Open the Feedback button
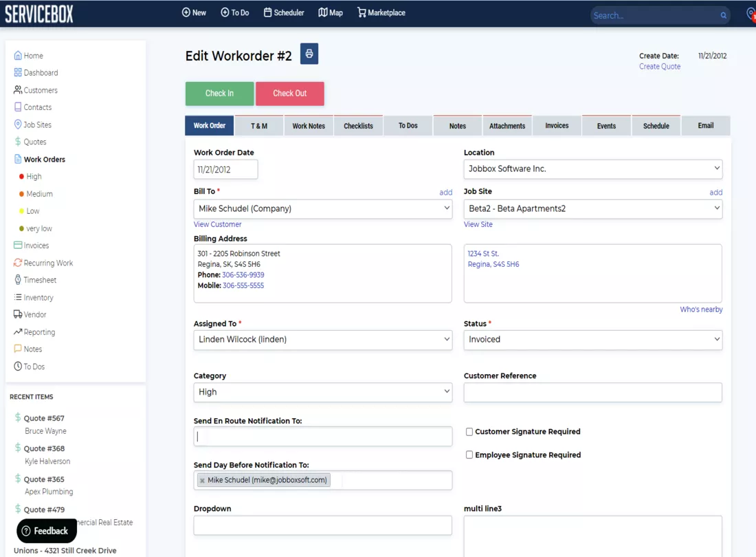 (x=46, y=531)
